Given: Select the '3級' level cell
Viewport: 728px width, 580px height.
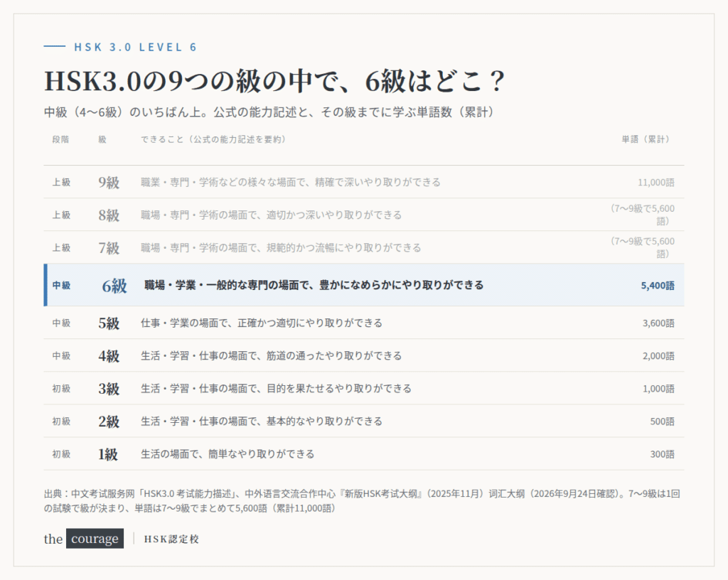Looking at the screenshot, I should [x=109, y=389].
